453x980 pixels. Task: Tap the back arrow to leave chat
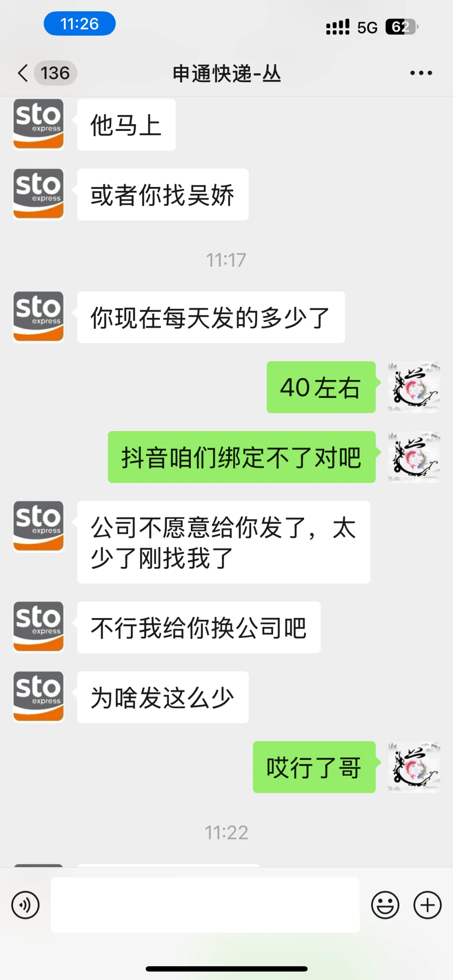(x=23, y=73)
